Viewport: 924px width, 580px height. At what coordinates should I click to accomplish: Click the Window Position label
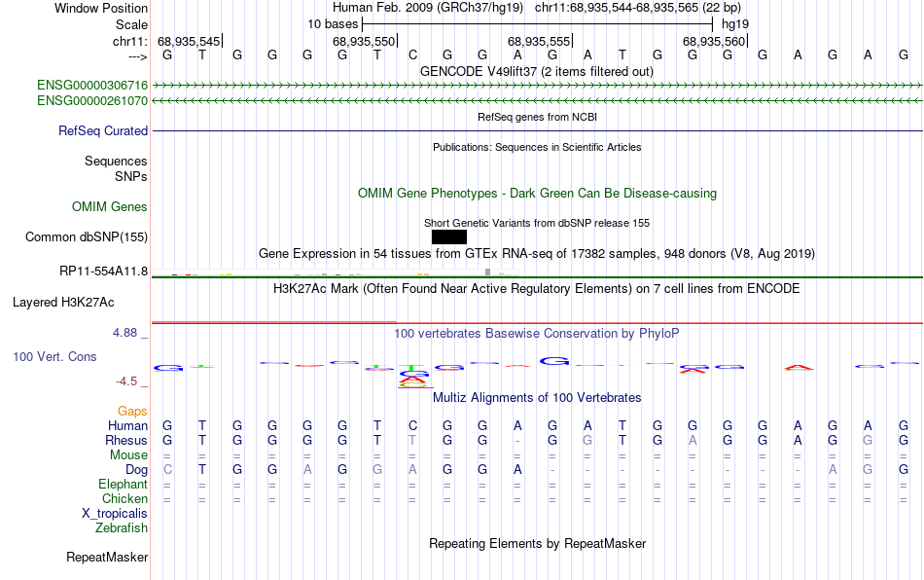point(101,8)
